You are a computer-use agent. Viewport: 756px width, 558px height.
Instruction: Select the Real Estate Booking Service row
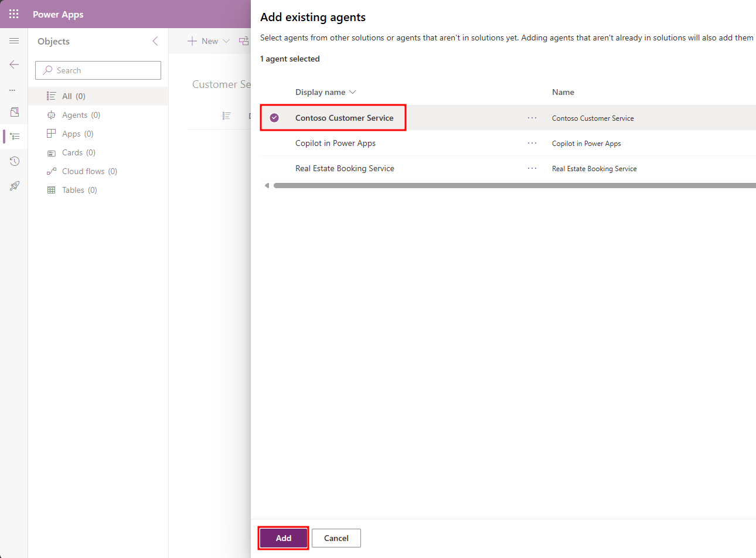(x=508, y=168)
